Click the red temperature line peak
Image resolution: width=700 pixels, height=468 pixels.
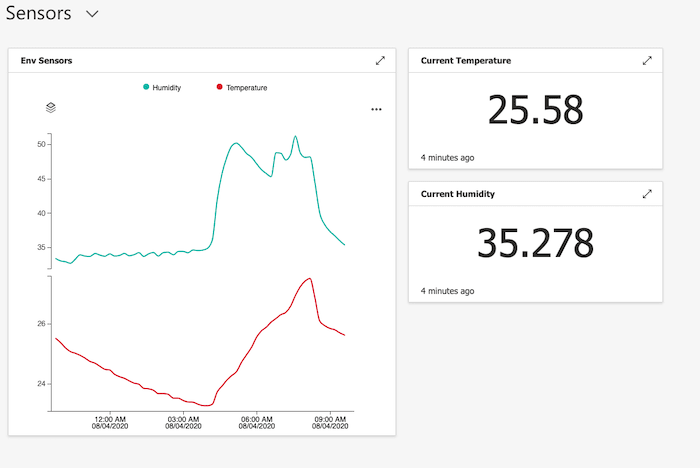(309, 279)
